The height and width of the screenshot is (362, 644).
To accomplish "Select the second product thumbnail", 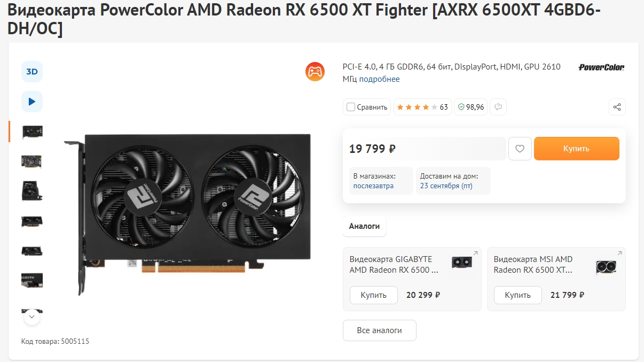I will (x=32, y=161).
